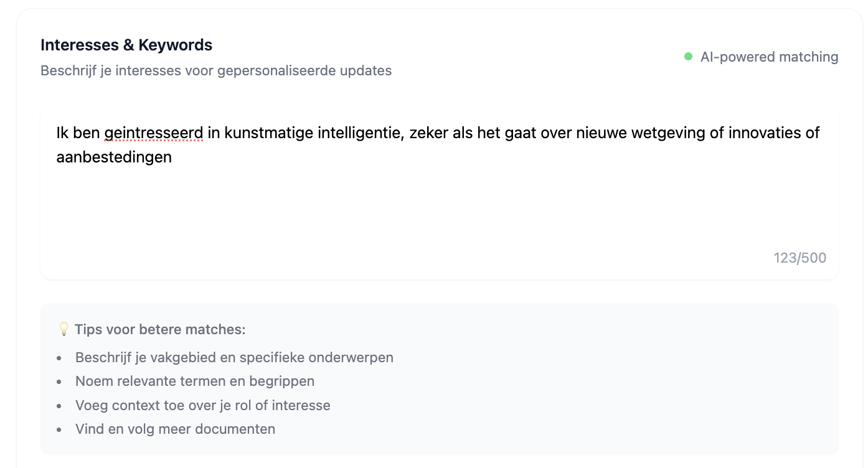Select the bullet beside 'Noem relevante termen'
This screenshot has width=868, height=468.
[x=60, y=381]
